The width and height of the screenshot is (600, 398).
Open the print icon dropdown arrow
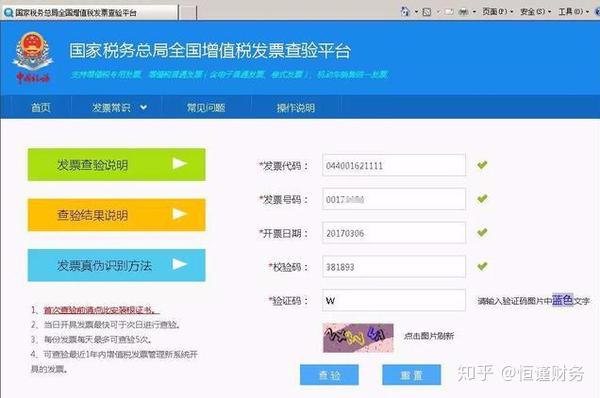coord(474,12)
